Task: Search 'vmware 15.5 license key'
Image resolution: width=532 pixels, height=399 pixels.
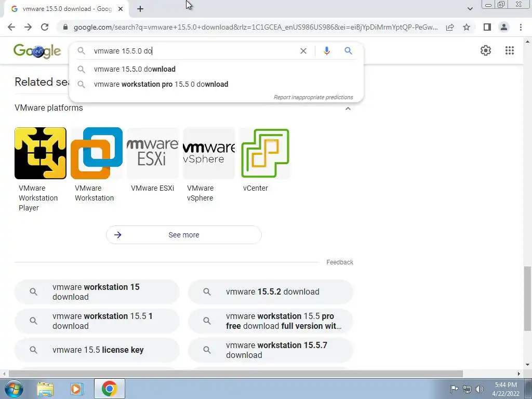Action: 97,350
